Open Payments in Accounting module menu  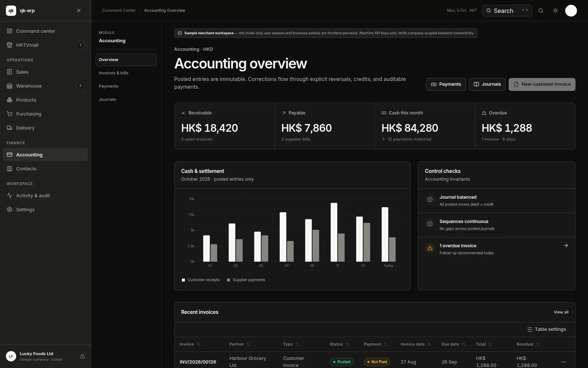[126, 86]
